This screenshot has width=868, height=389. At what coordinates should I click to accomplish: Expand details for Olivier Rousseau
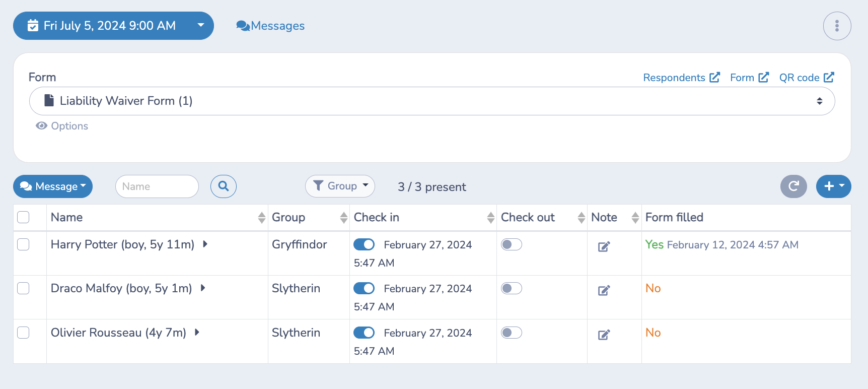(x=197, y=333)
